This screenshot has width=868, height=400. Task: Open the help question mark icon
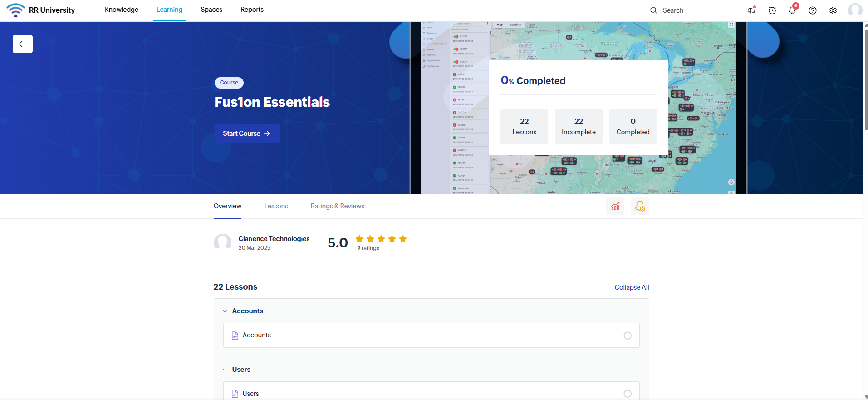pyautogui.click(x=813, y=10)
